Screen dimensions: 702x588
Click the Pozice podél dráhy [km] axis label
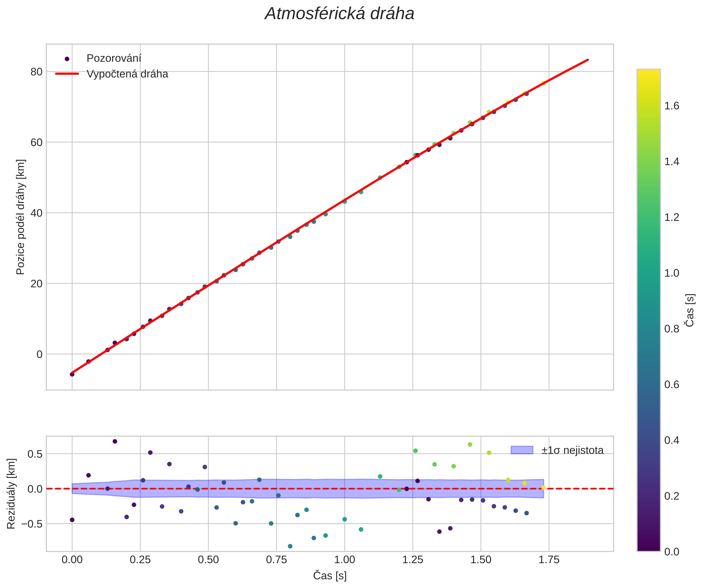point(21,217)
